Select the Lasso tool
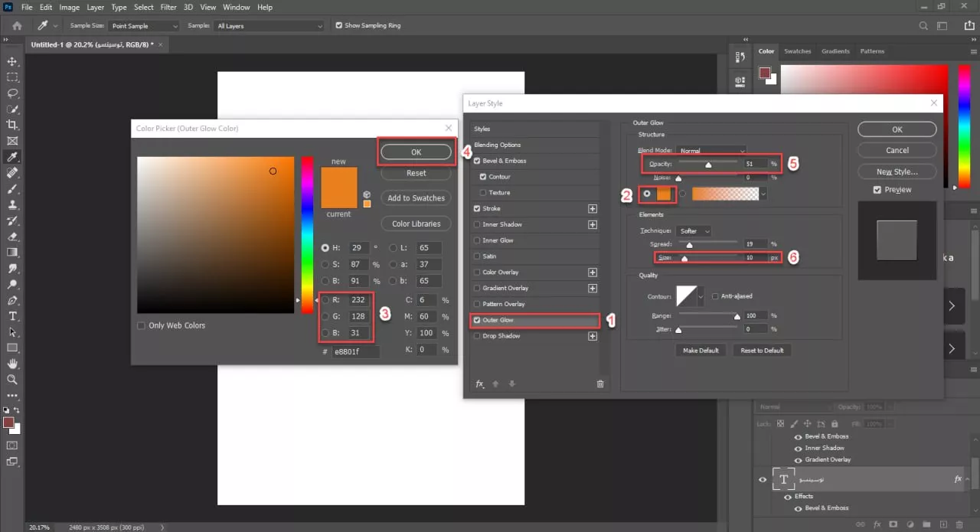This screenshot has height=532, width=980. click(x=12, y=93)
